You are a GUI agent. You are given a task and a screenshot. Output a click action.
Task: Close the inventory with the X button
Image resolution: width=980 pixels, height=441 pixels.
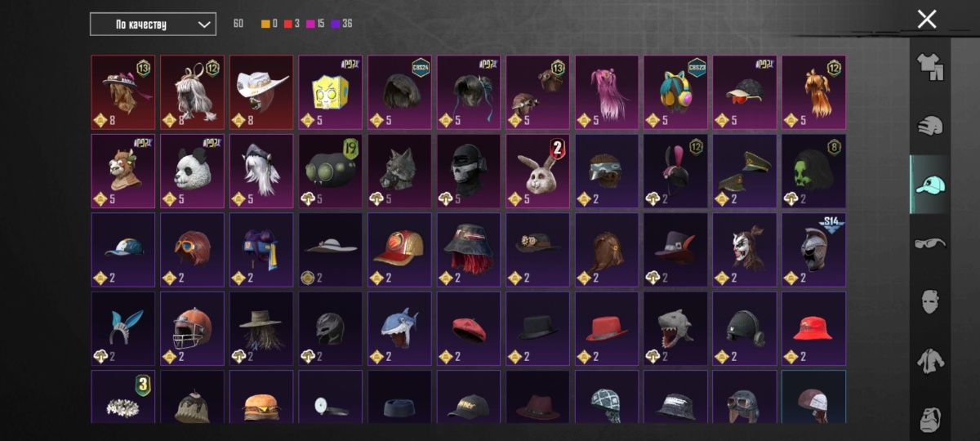[x=927, y=19]
